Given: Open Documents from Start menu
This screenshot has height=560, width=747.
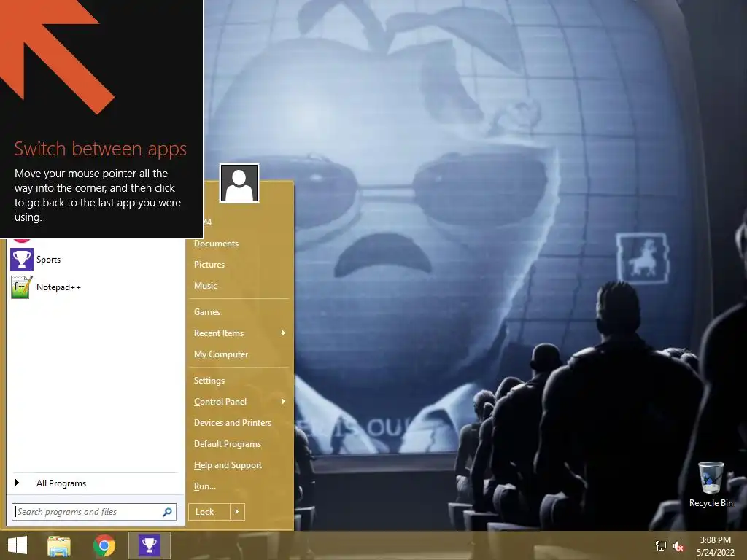Looking at the screenshot, I should tap(216, 244).
